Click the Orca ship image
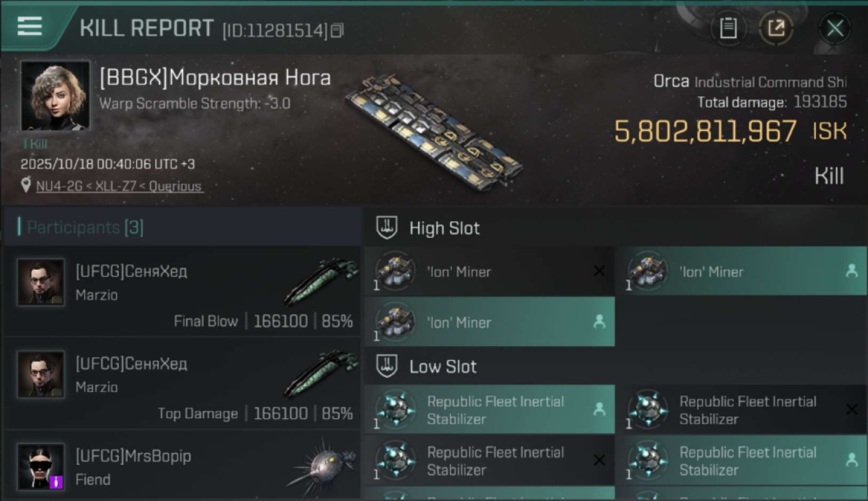 [x=434, y=130]
